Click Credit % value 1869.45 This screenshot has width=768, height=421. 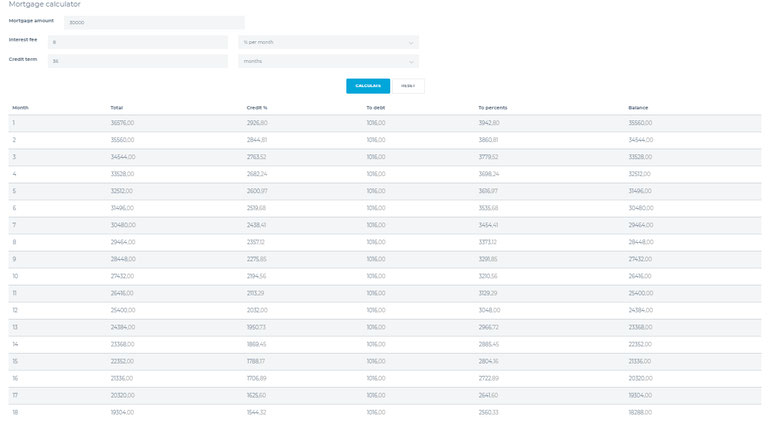256,344
